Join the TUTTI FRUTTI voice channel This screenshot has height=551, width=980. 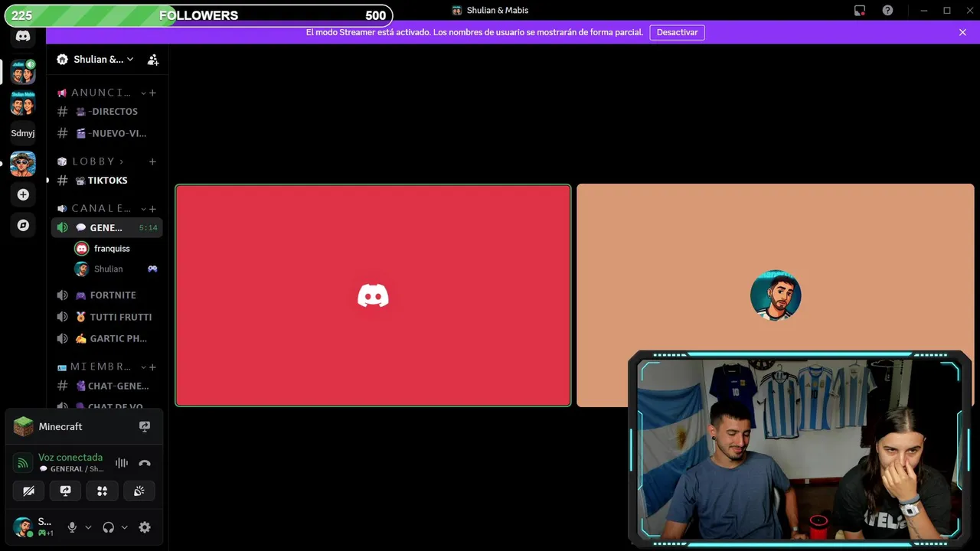pos(106,317)
